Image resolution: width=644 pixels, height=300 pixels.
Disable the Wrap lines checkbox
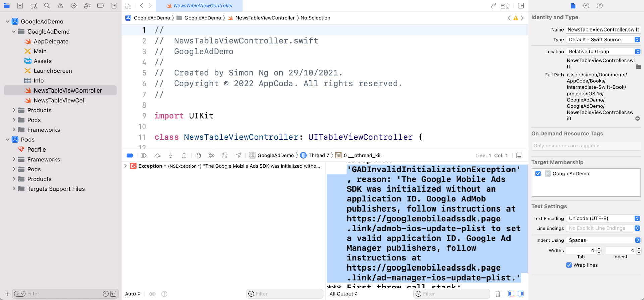click(x=569, y=265)
